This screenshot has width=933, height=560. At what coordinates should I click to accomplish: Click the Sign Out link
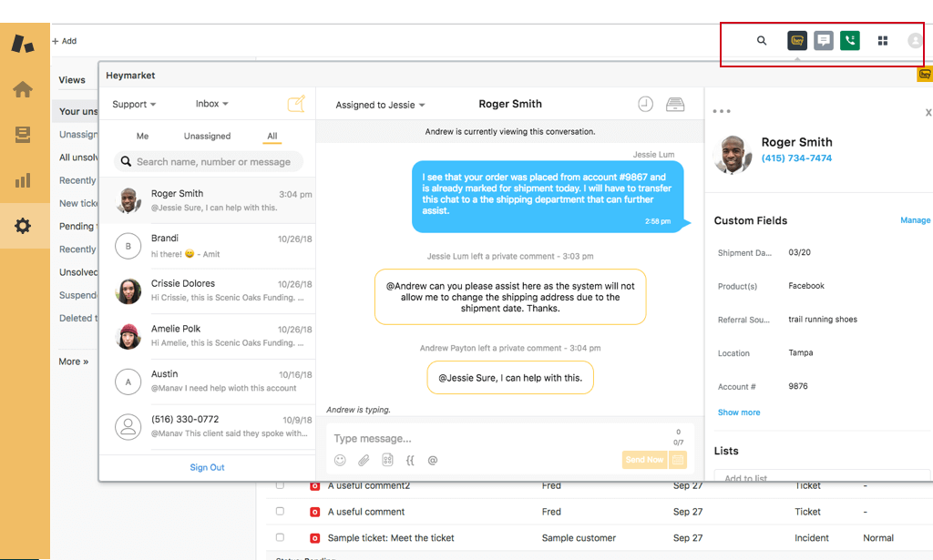207,467
